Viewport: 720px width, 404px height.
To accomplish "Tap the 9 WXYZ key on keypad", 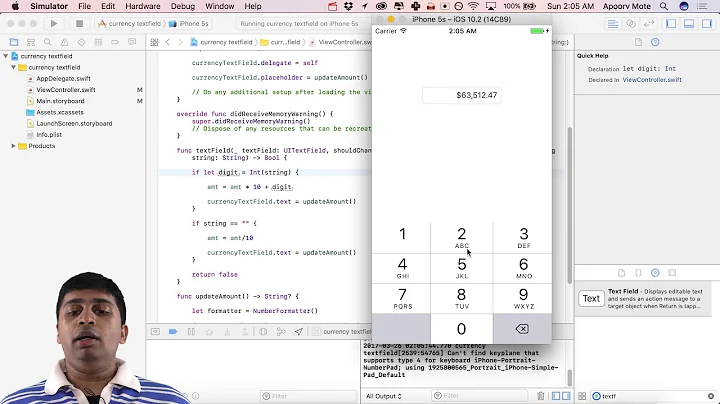I will click(523, 299).
